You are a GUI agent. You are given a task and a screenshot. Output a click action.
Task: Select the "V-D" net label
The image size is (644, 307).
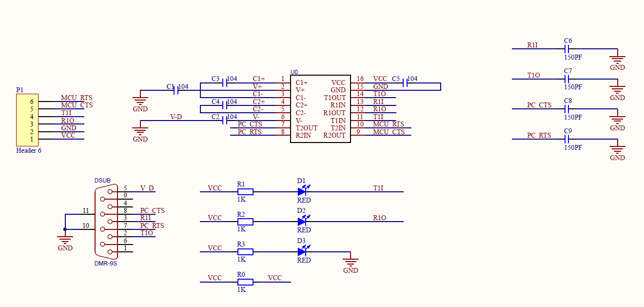[176, 117]
